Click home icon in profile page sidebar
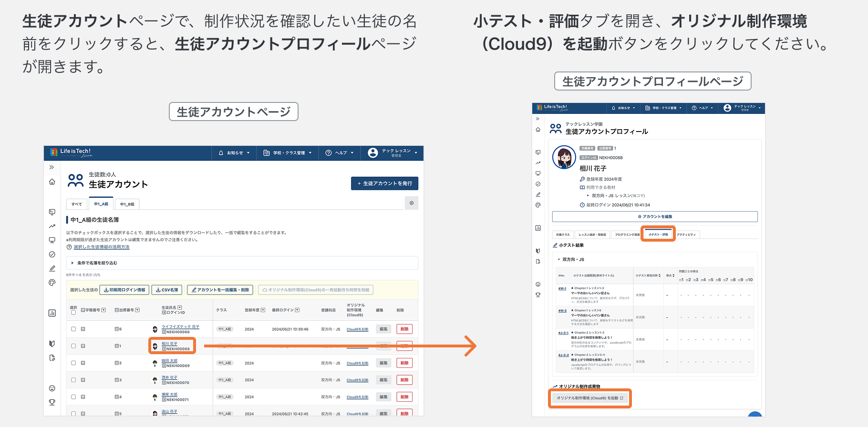Screen dimensions: 868x427 tap(538, 130)
